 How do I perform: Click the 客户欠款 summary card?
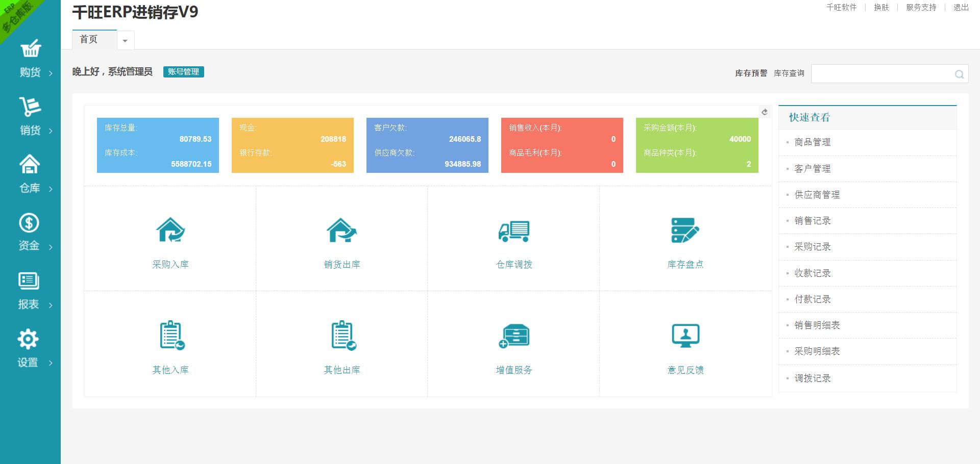(427, 145)
